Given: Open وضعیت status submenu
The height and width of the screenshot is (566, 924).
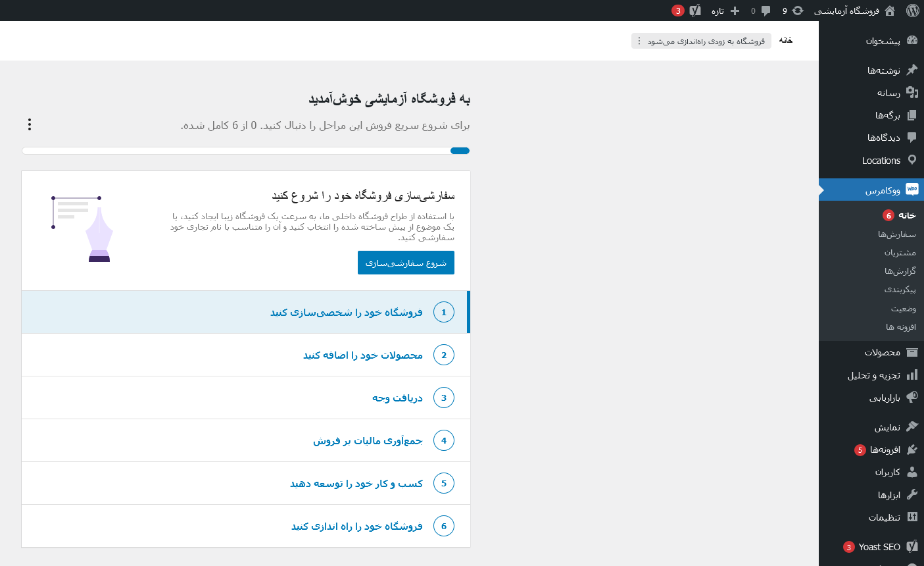Looking at the screenshot, I should point(904,309).
